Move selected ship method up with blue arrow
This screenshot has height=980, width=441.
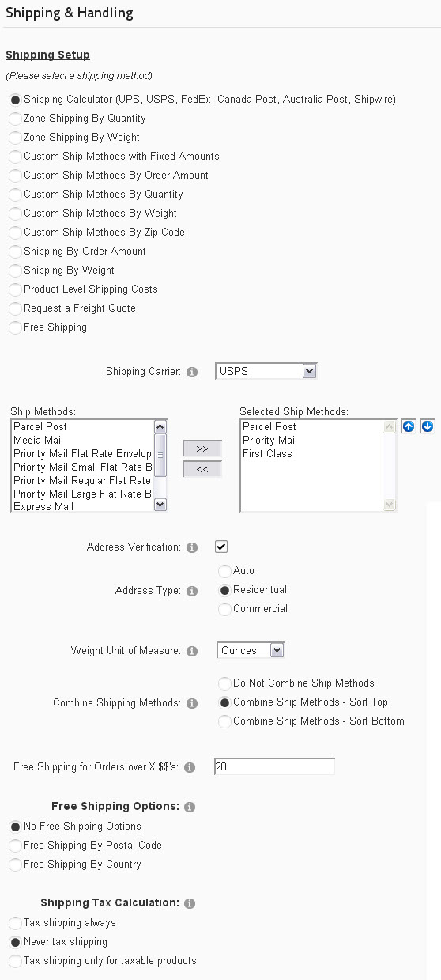(x=409, y=427)
